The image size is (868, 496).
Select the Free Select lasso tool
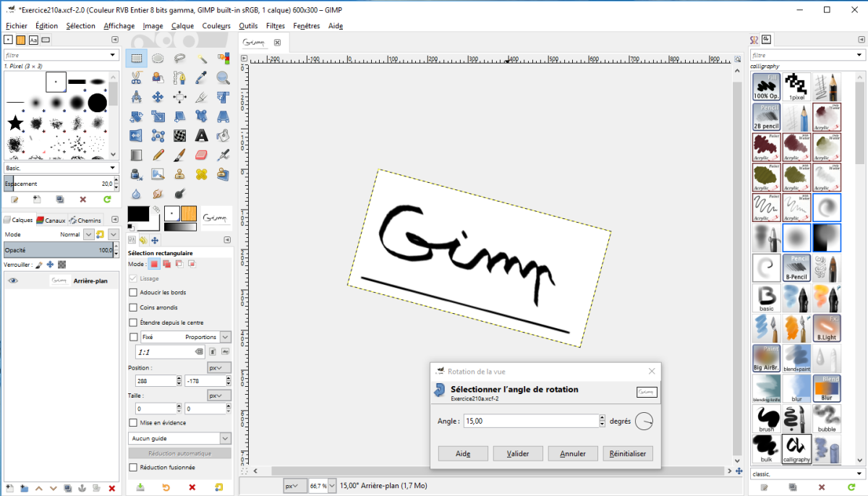coord(180,58)
